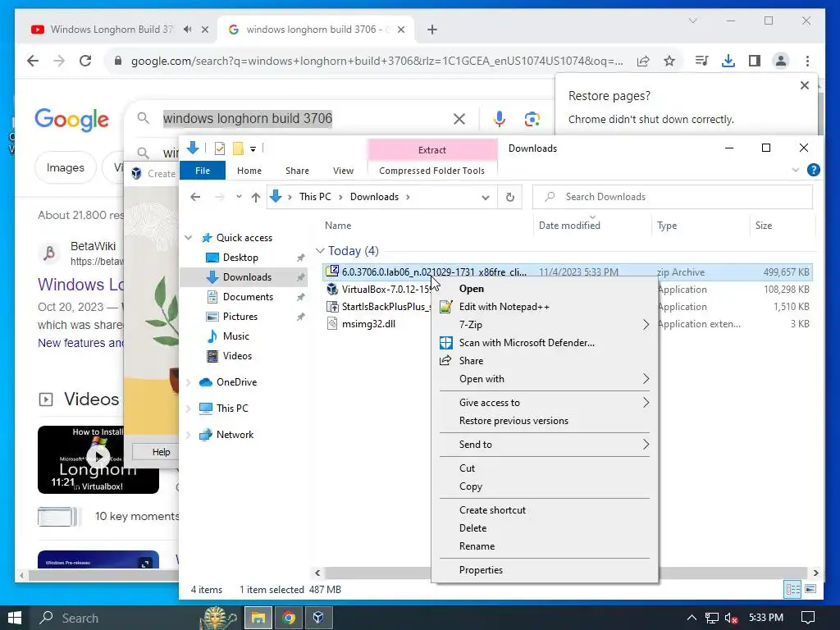Show hidden tray icons chevron
The image size is (840, 630).
point(692,618)
